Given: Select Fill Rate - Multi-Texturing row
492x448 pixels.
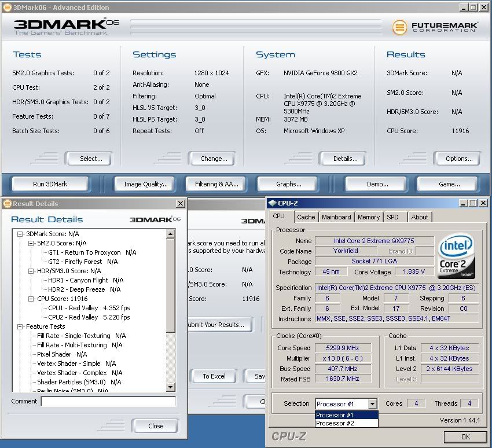Looking at the screenshot, I should click(x=80, y=345).
